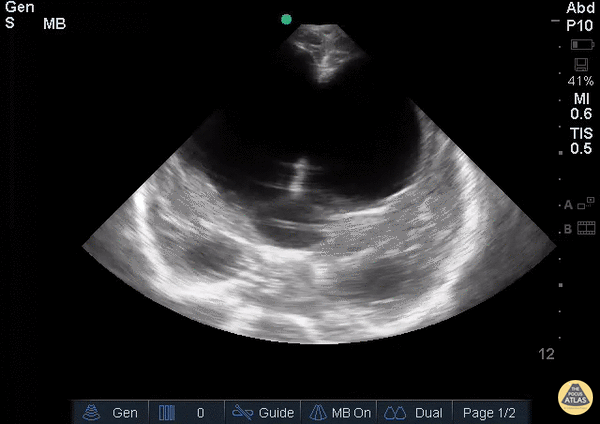600x424 pixels.
Task: Toggle the MB On multibeam setting
Action: [339, 413]
